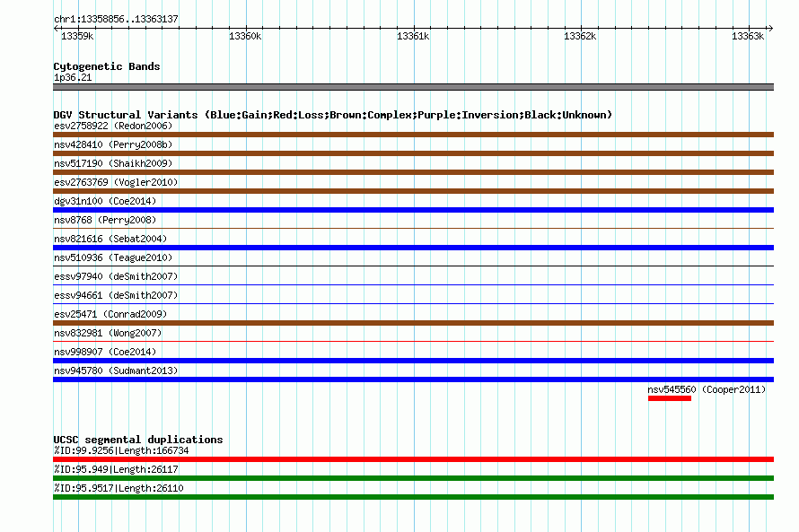This screenshot has height=532, width=799.
Task: Select the nsv517190 (Shaikh2009) label
Action: pos(113,163)
